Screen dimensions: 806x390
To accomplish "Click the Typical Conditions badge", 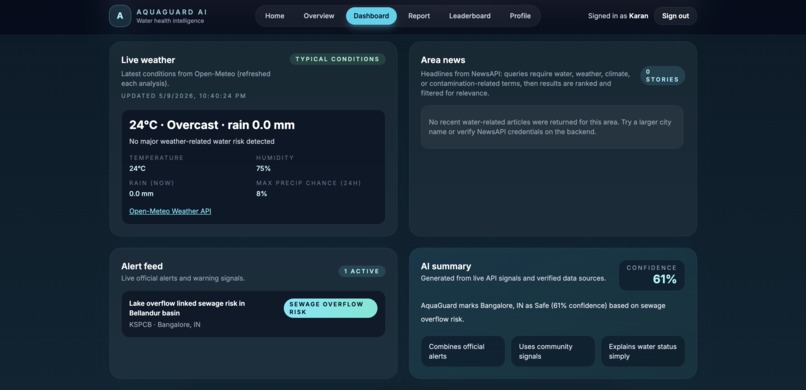I will 337,59.
